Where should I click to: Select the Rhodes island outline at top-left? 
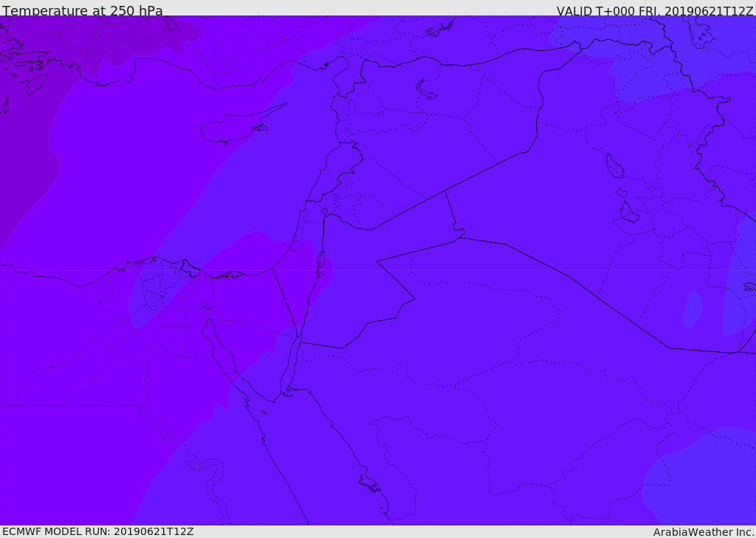tap(37, 84)
